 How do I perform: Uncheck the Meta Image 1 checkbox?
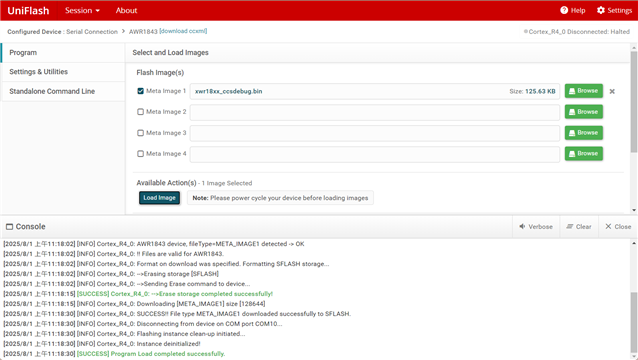click(140, 91)
